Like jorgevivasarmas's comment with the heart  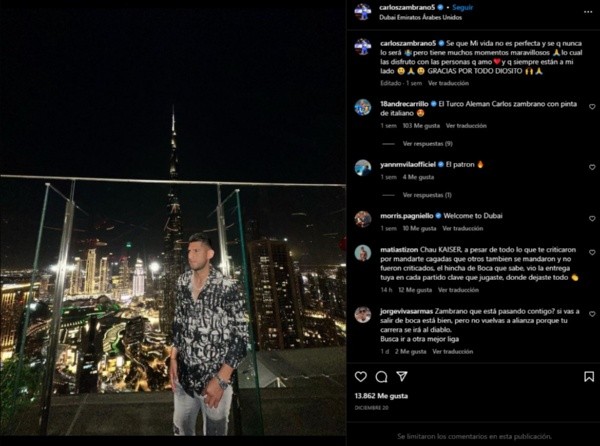click(592, 314)
